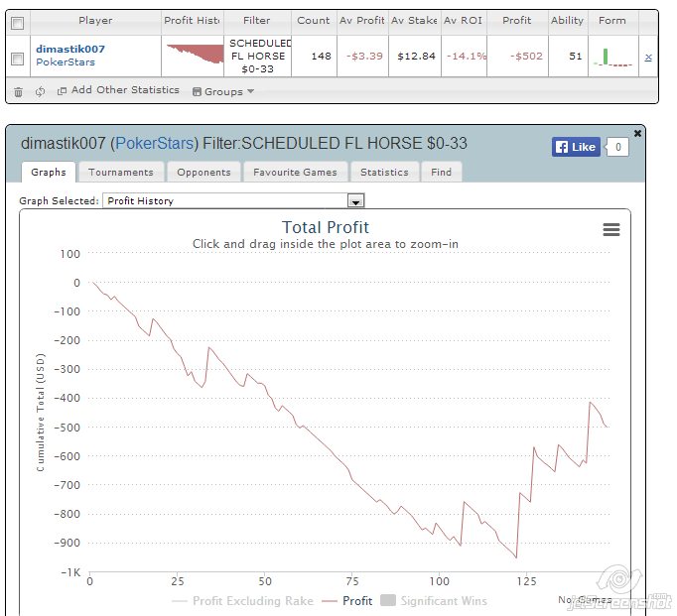
Task: Click the Total Profit chart title
Action: click(x=326, y=227)
